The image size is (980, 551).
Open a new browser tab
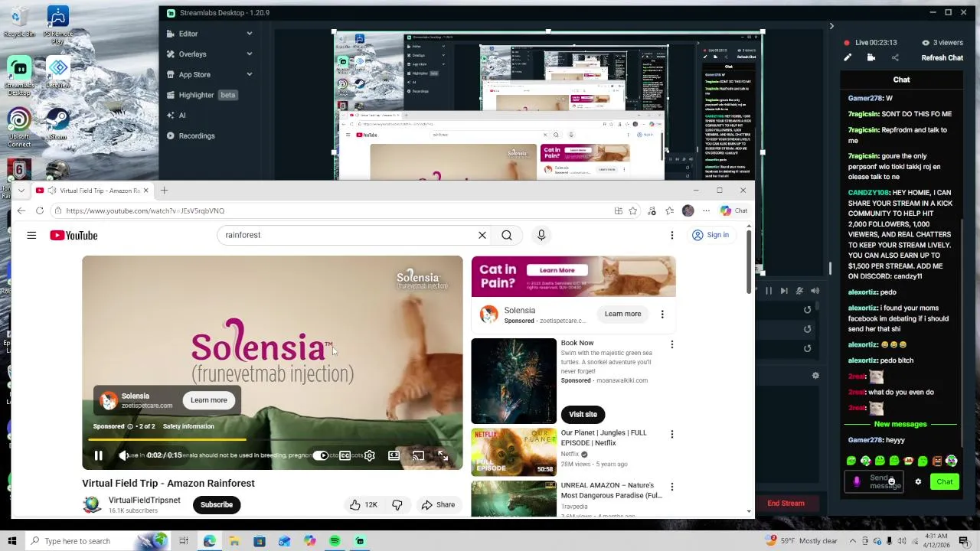click(164, 190)
